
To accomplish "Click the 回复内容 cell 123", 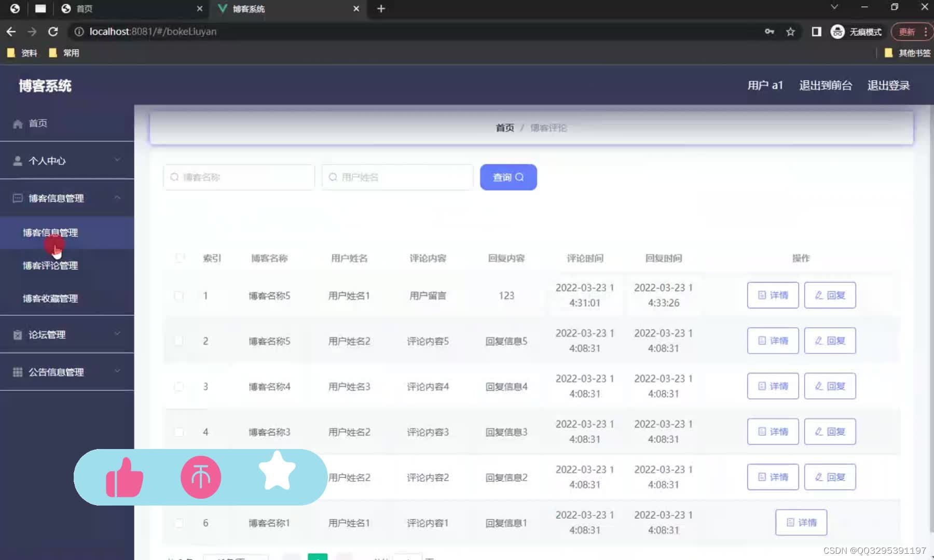I will 506,296.
